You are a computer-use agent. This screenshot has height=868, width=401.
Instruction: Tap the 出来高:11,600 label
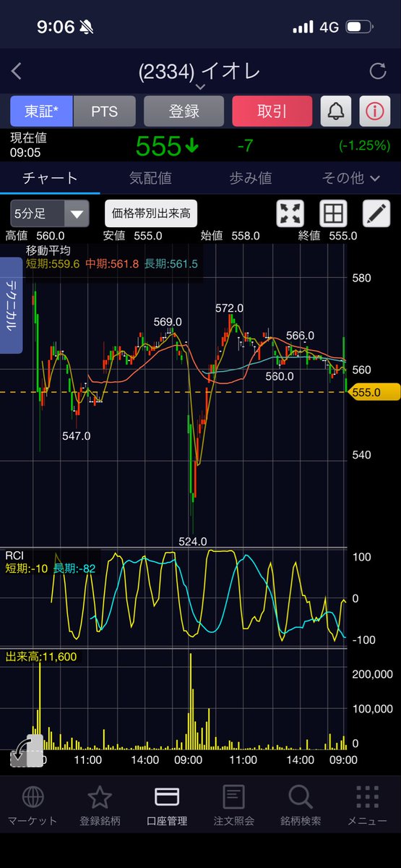[41, 657]
